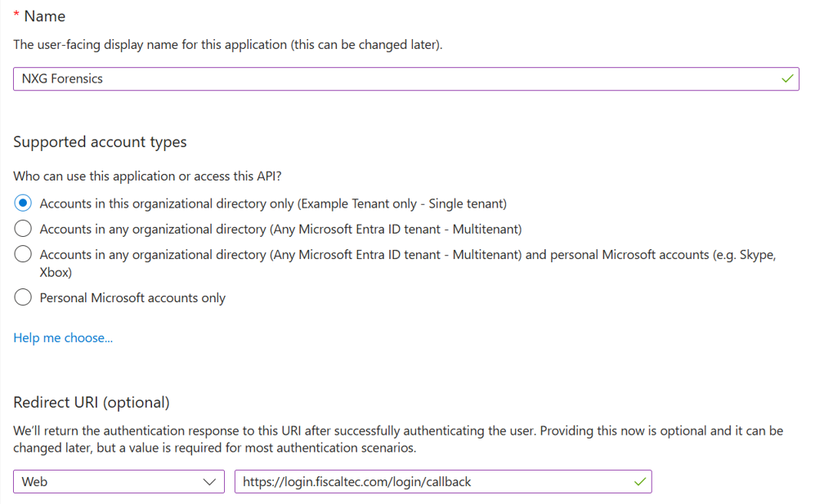Select Multitenant and personal Microsoft accounts radio
This screenshot has width=815, height=504.
tap(23, 255)
